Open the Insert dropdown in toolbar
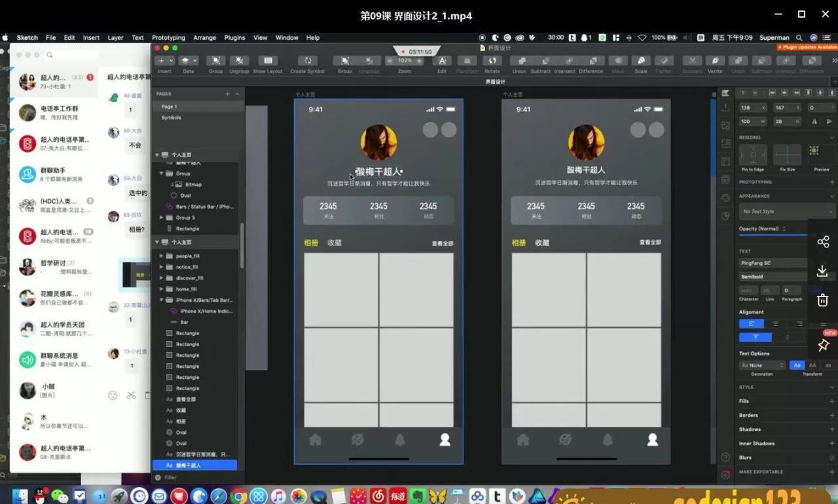The height and width of the screenshot is (504, 838). 164,61
